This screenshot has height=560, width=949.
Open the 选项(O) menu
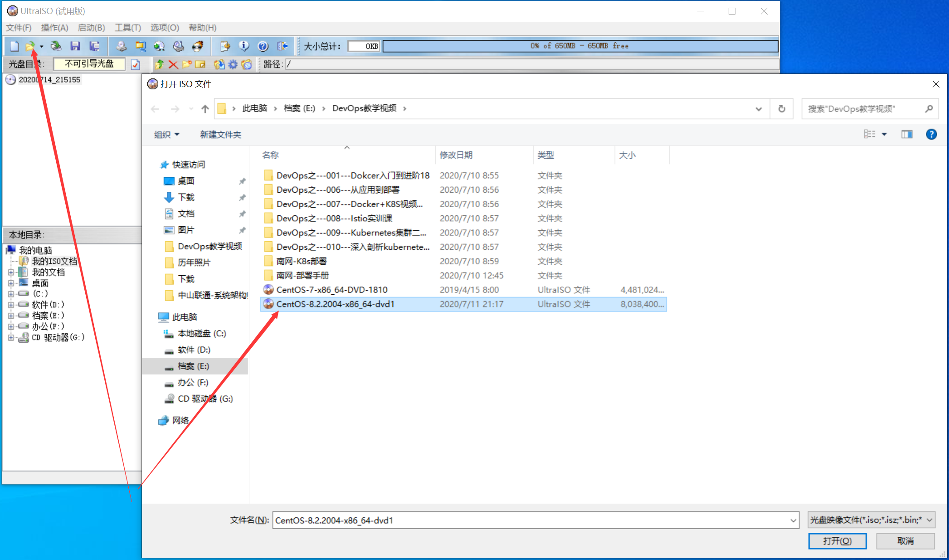click(165, 28)
